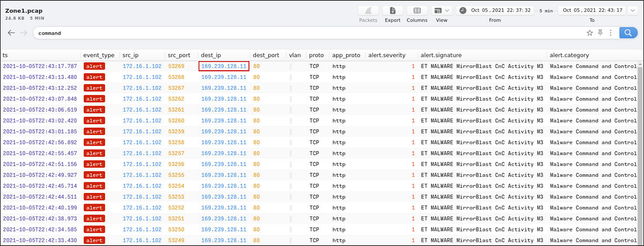Select the dest_ip column header
Screen dimensions: 644x246
coord(211,55)
